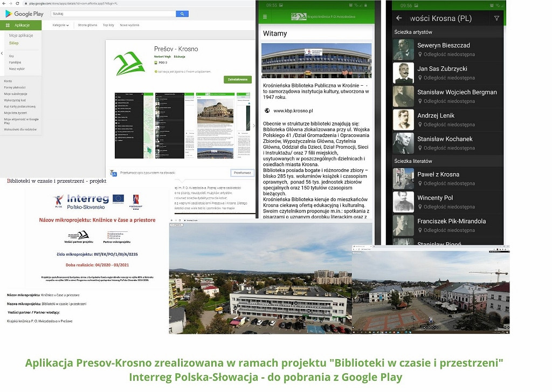Tap the back arrow on the "wości Krosna (PL)" screen
Screen dimensions: 552x392
pos(399,18)
